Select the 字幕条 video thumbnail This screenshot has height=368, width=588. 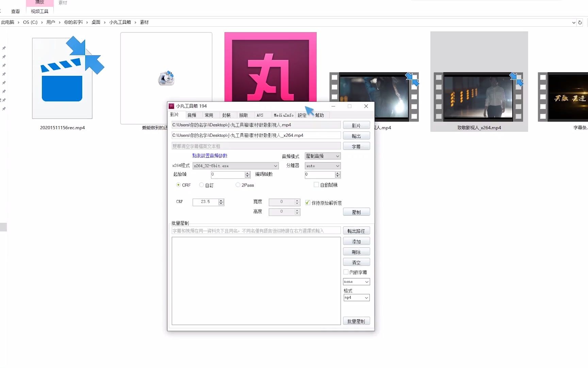[x=563, y=97]
